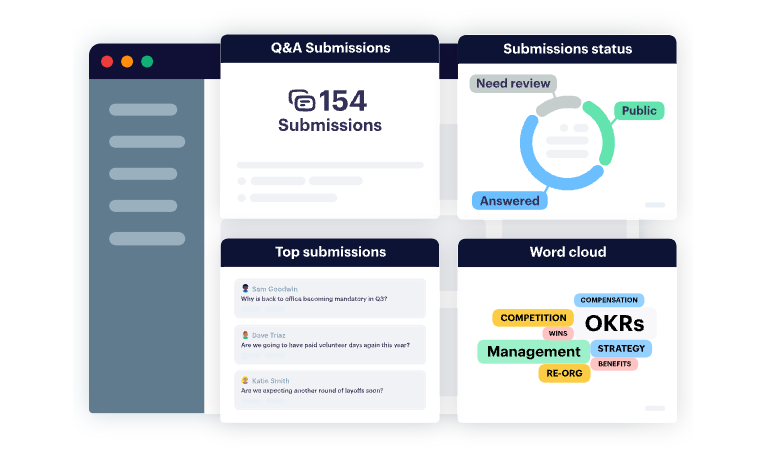The width and height of the screenshot is (770, 456).
Task: Click the submissions chat bubble icon
Action: pyautogui.click(x=302, y=101)
